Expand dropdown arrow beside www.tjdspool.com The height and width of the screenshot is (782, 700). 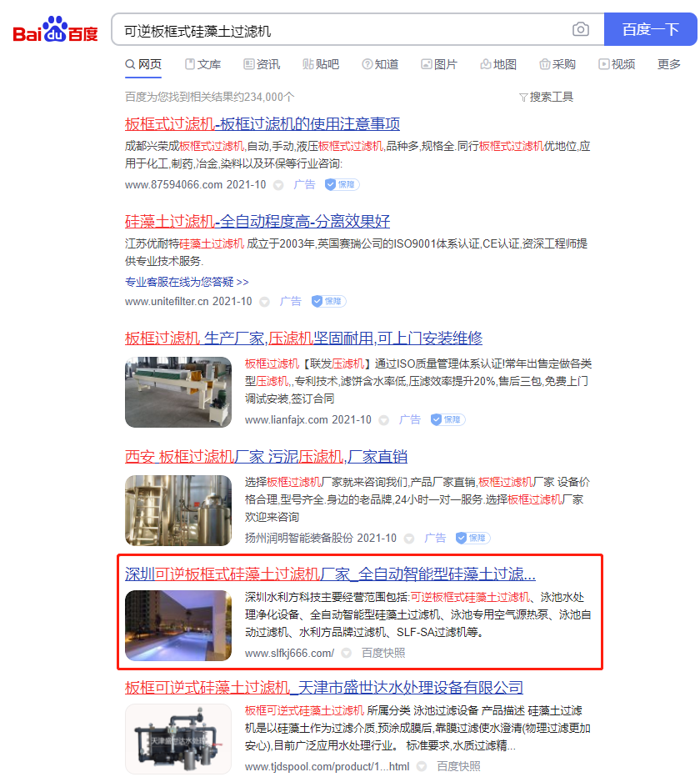pyautogui.click(x=422, y=766)
